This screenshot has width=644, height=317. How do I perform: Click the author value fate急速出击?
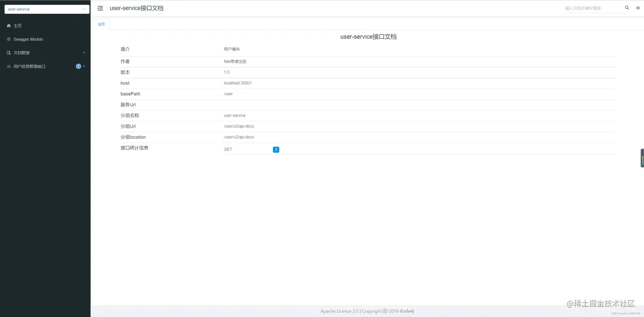(235, 62)
